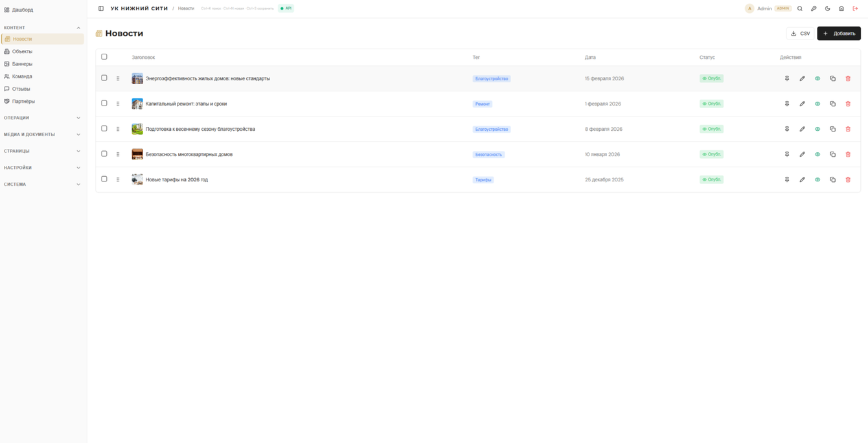868x443 pixels.
Task: Navigate to Отзывы in the sidebar
Action: point(42,89)
